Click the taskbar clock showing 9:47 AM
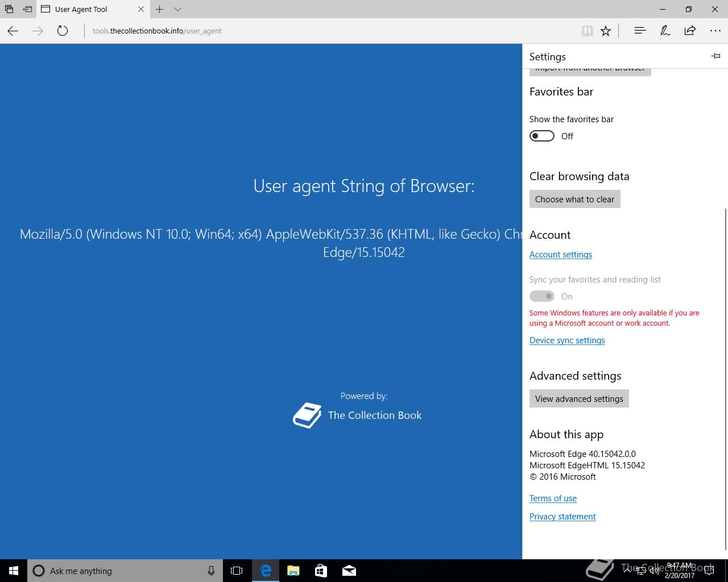Viewport: 728px width, 582px height. coord(680,571)
